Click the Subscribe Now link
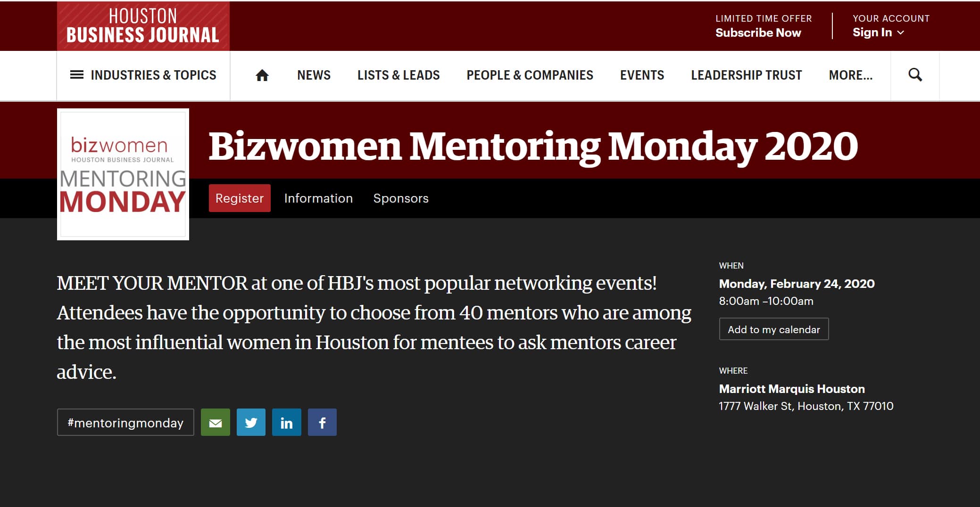The height and width of the screenshot is (507, 980). [758, 33]
